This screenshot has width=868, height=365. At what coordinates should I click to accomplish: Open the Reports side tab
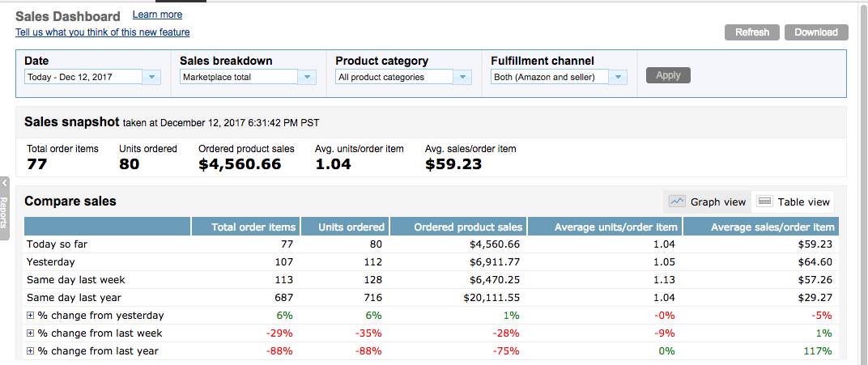tap(4, 209)
